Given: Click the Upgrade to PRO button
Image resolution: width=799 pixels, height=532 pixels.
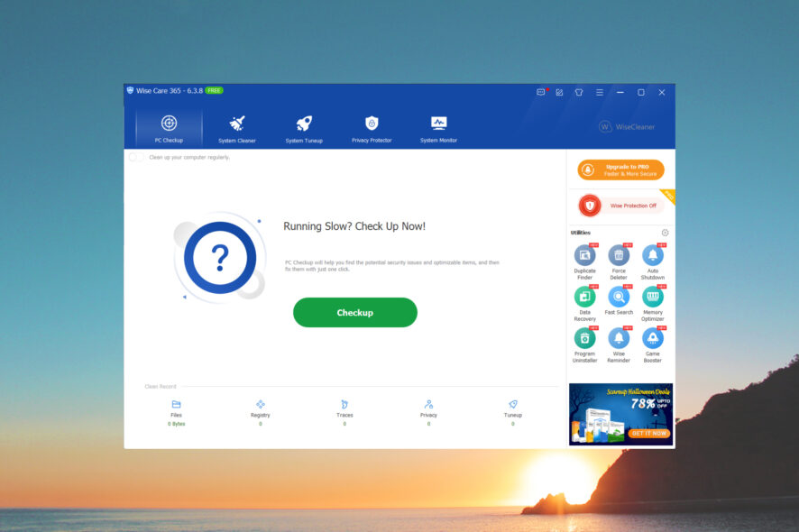Looking at the screenshot, I should point(620,170).
